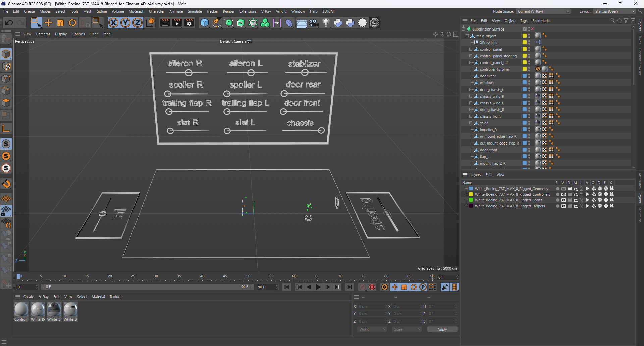Open material manager Create menu
Viewport: 644px width, 346px height.
(x=29, y=297)
